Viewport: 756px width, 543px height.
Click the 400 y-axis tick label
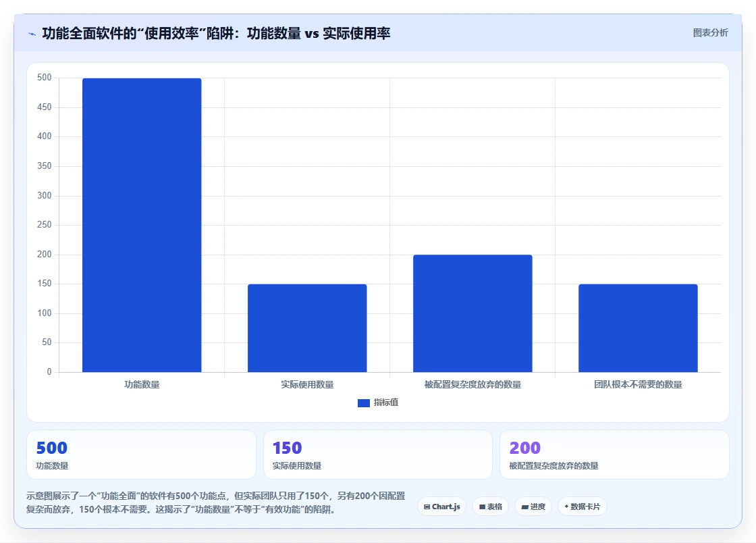tap(45, 136)
